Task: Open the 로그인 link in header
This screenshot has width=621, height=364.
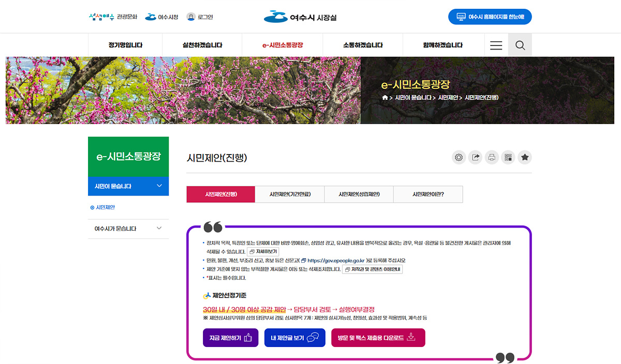Action: (x=200, y=17)
